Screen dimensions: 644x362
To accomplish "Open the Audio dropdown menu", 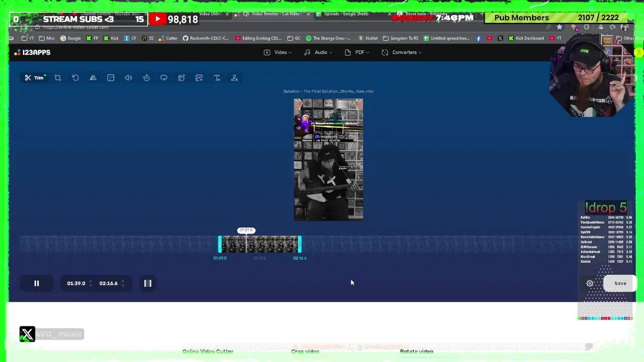I will pyautogui.click(x=318, y=52).
